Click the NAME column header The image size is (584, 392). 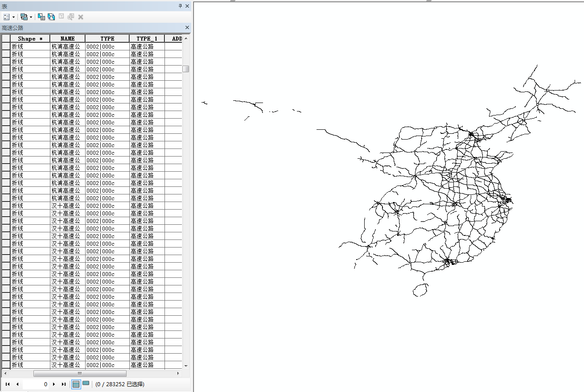[67, 39]
